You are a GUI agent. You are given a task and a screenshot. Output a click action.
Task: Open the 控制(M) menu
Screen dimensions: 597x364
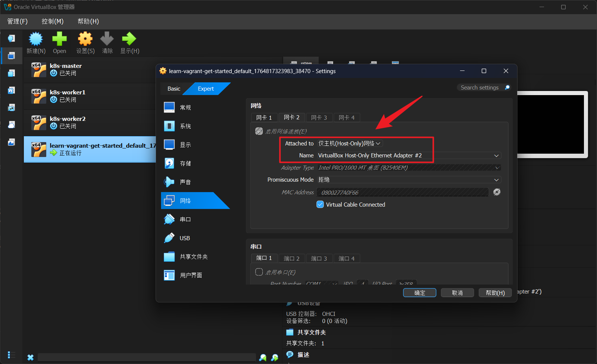click(52, 21)
